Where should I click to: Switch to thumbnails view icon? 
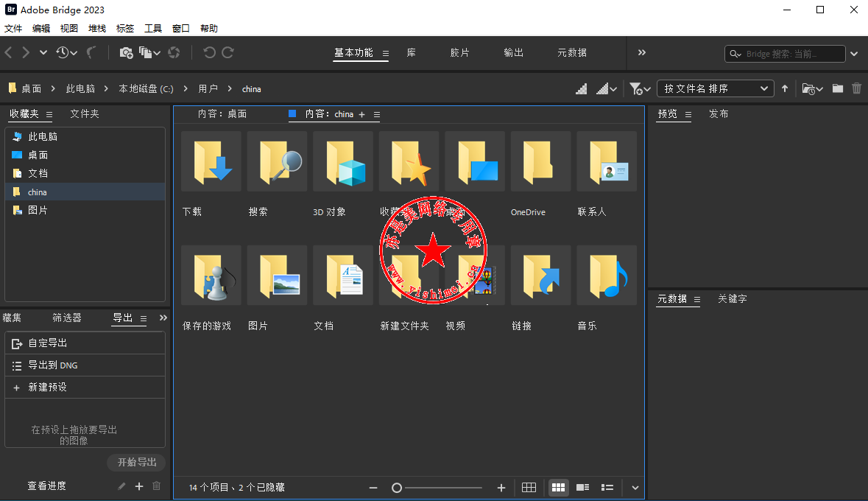[x=558, y=488]
